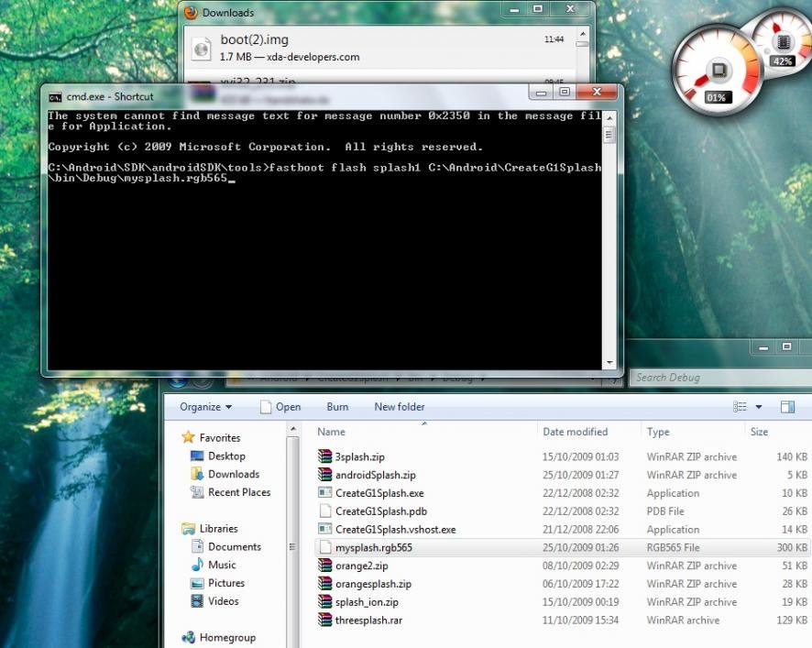Select the CreateG1Splash.exe file name

click(379, 493)
